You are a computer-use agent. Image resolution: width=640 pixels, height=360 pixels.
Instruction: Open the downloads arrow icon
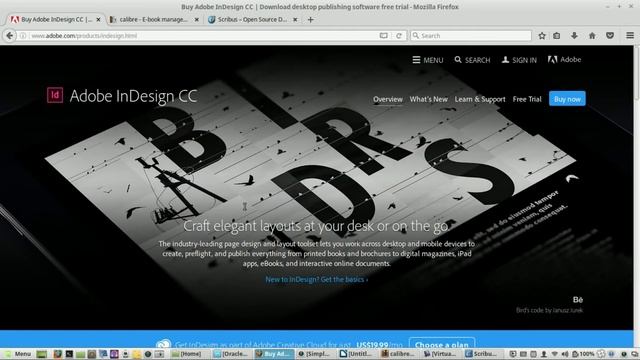pyautogui.click(x=574, y=36)
